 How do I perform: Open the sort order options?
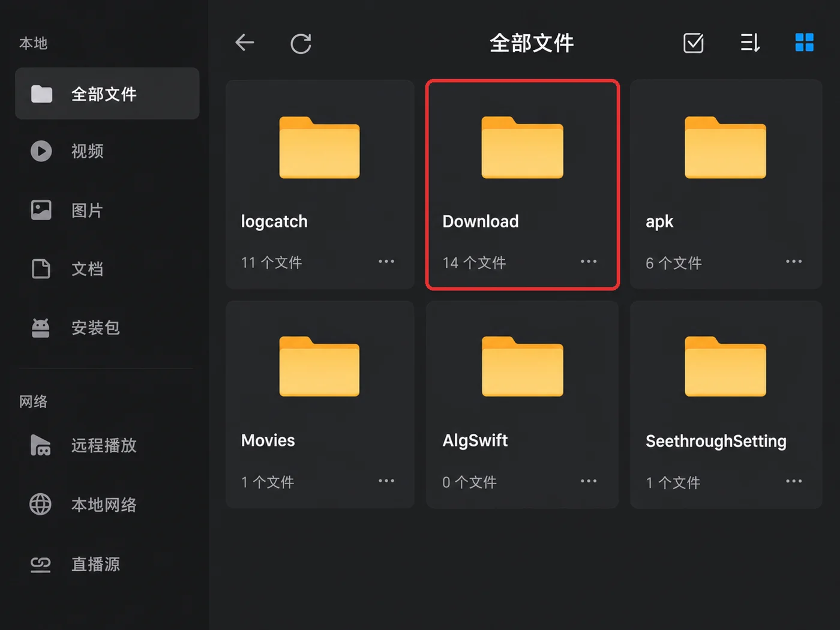tap(750, 43)
